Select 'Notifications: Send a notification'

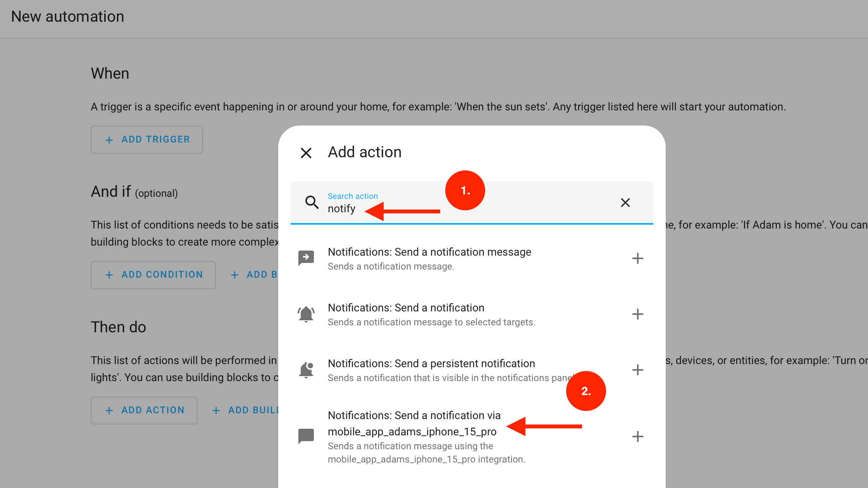(x=472, y=314)
